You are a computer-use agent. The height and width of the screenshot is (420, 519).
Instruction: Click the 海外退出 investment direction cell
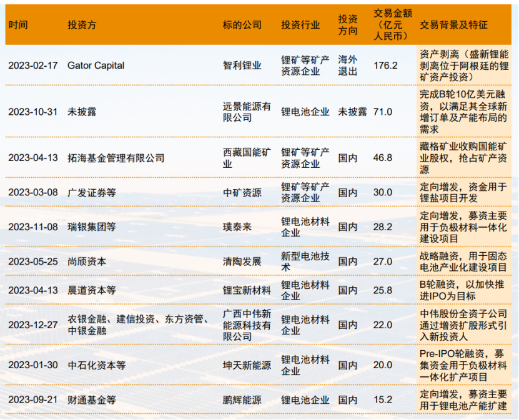[x=348, y=66]
